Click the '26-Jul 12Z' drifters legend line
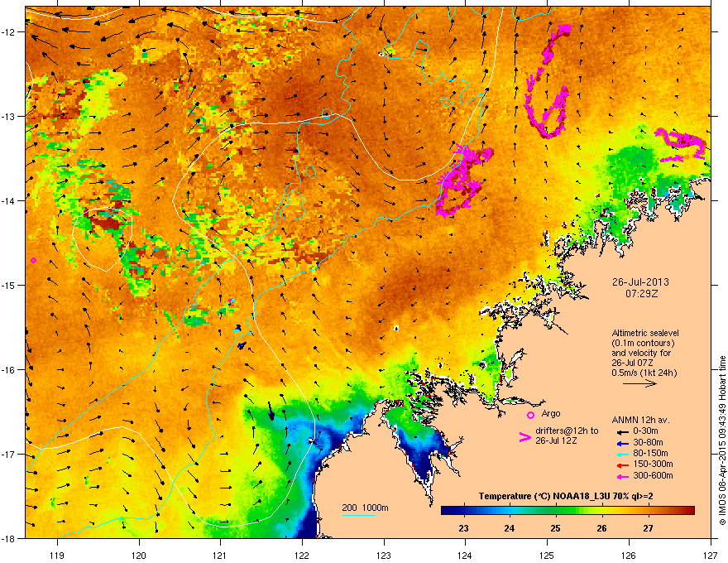This screenshot has height=563, width=728. tap(556, 440)
